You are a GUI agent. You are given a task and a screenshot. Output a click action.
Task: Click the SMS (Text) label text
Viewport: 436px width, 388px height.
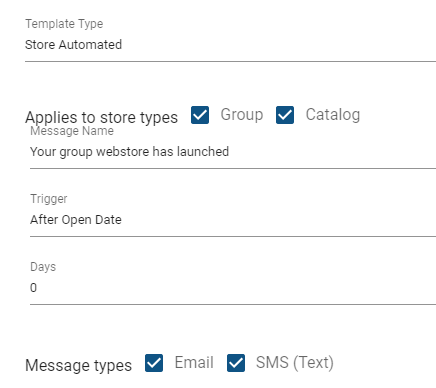[x=295, y=363]
